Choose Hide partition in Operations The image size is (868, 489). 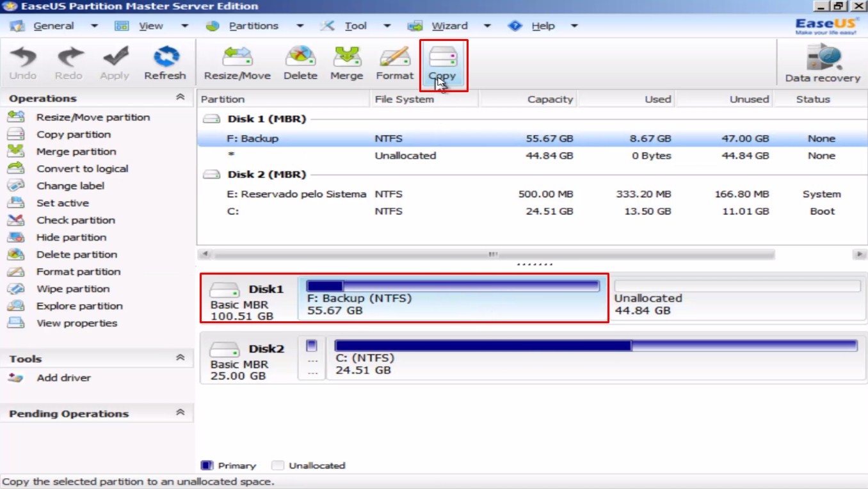(x=71, y=237)
